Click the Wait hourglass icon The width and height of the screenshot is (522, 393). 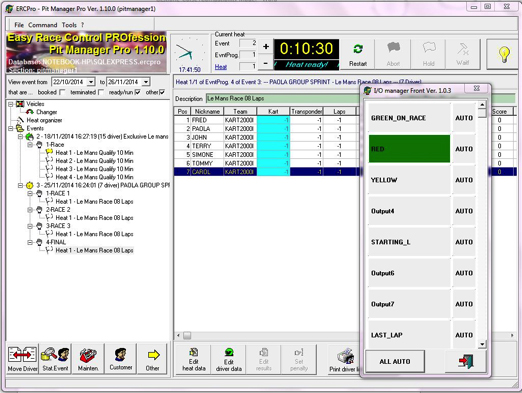463,54
